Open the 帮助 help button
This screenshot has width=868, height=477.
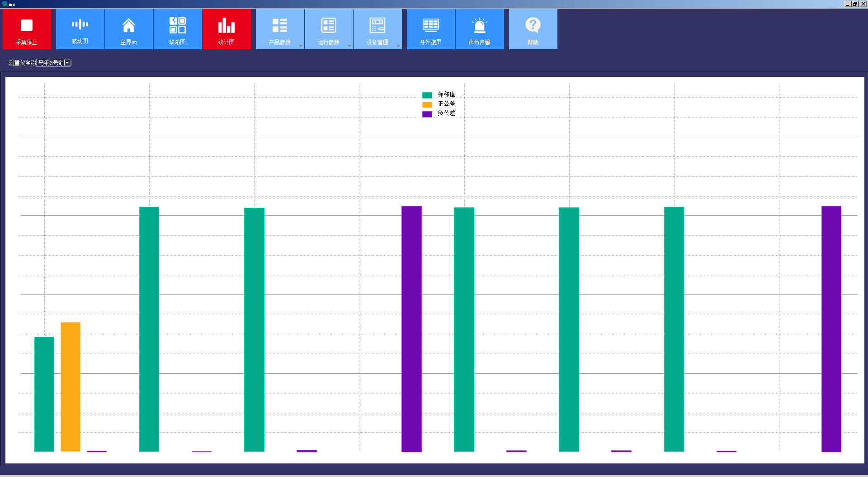pos(533,29)
